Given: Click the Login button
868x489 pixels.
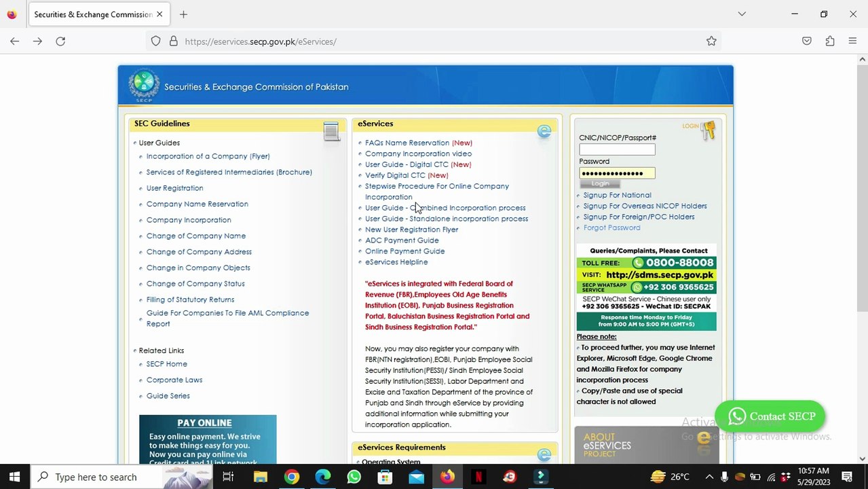Looking at the screenshot, I should point(600,184).
